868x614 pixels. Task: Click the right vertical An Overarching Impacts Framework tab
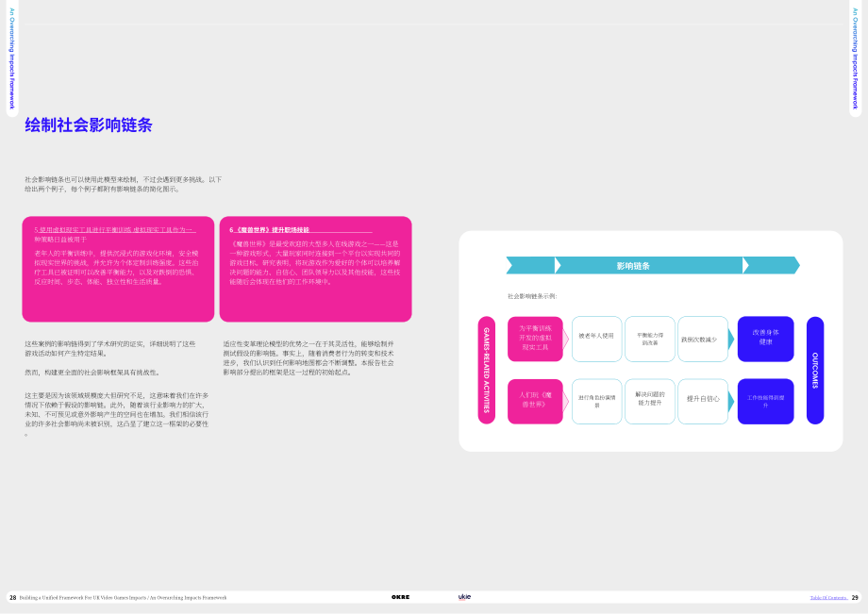point(856,58)
